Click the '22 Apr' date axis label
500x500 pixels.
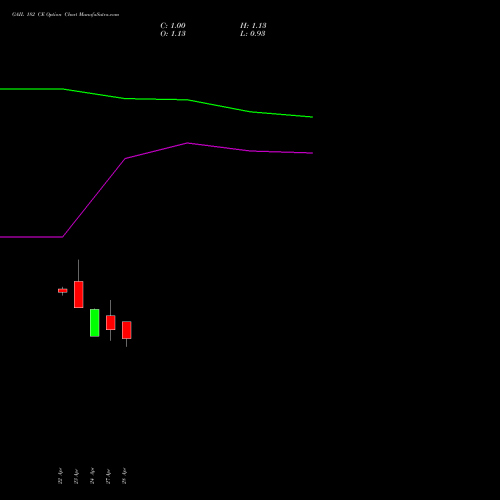click(x=60, y=476)
